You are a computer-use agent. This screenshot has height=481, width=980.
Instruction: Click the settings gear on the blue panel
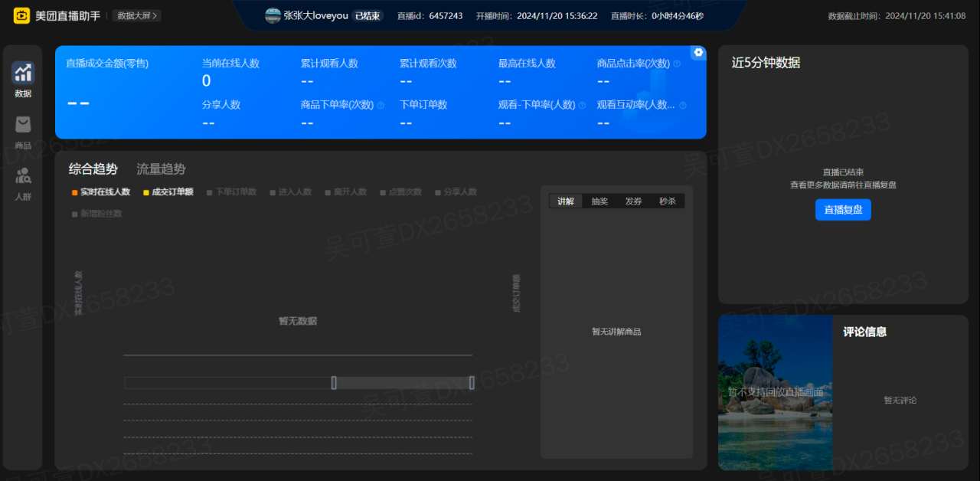[x=698, y=52]
